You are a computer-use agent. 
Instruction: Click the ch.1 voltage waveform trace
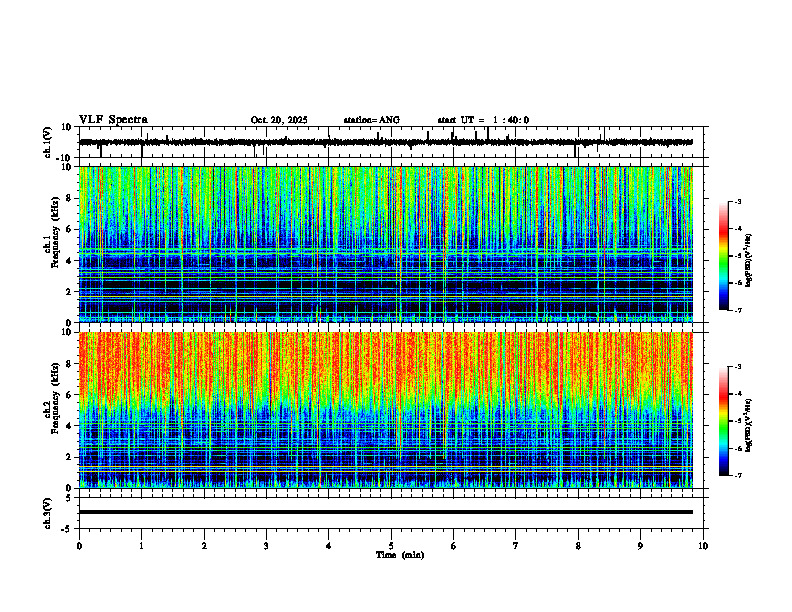click(385, 142)
